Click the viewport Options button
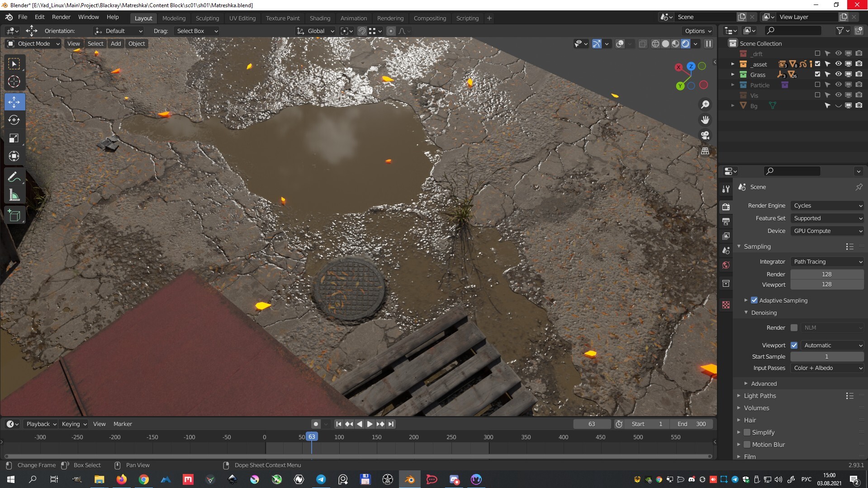868x488 pixels. 698,31
